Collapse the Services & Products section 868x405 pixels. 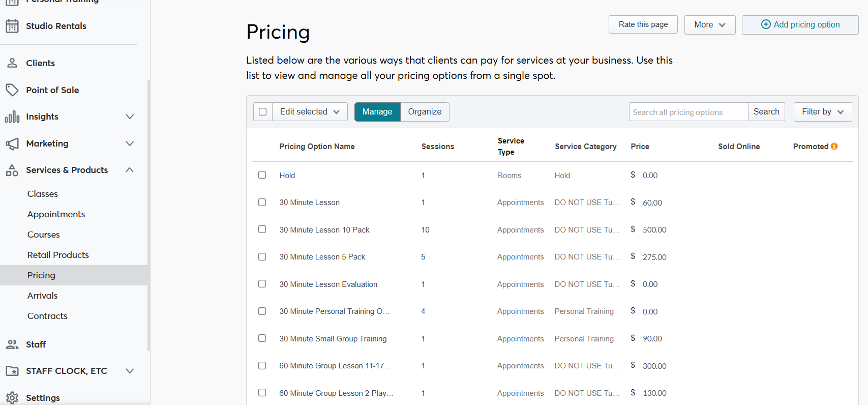coord(130,170)
